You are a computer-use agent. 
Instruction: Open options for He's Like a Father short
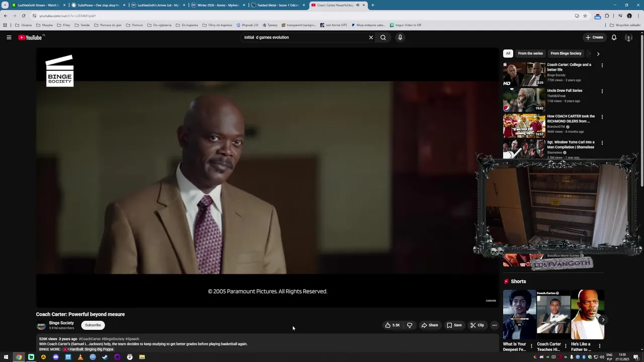click(x=599, y=346)
